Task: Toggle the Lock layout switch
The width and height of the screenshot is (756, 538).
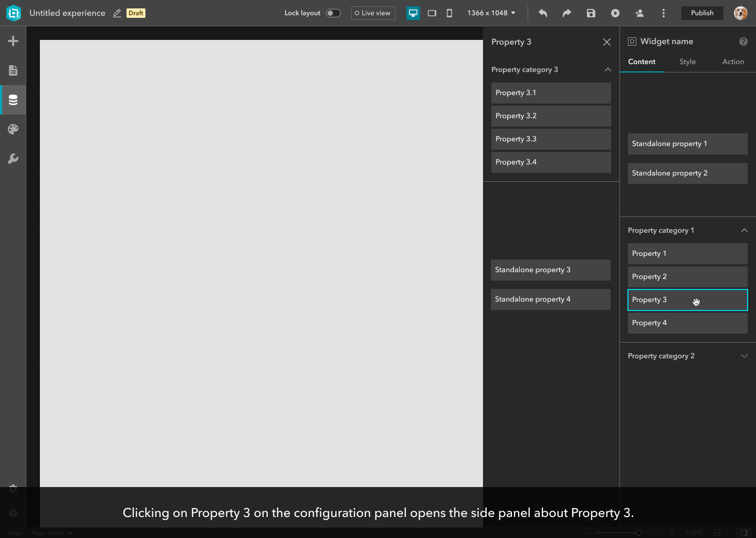Action: pos(333,13)
